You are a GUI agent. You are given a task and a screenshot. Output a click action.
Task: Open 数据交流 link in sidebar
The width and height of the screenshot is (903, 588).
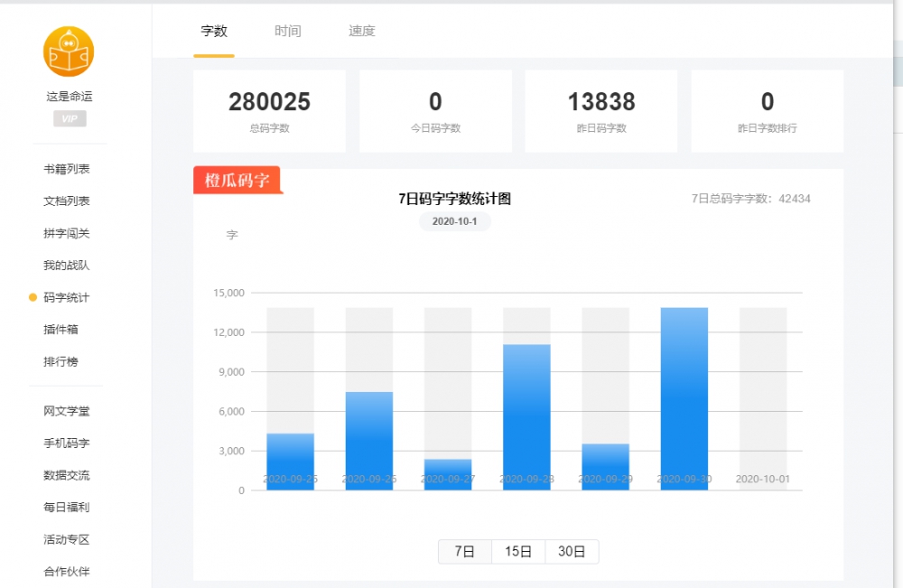[x=67, y=475]
